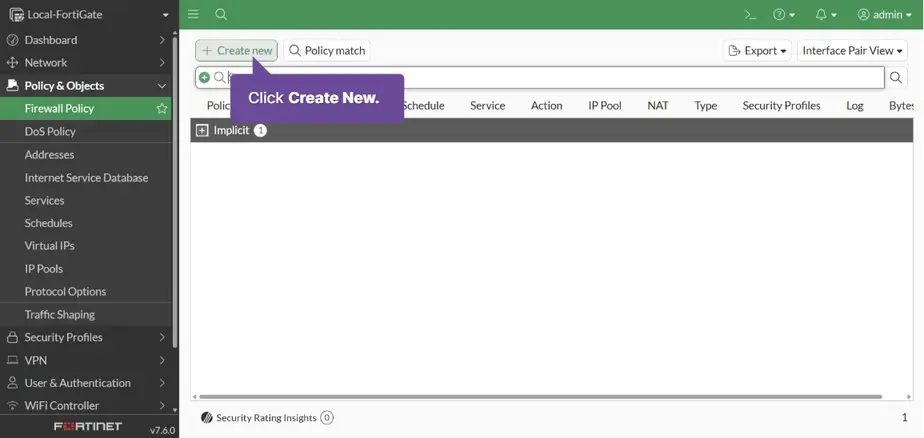The image size is (924, 438).
Task: Select Firewall Policy in sidebar
Action: (86, 108)
